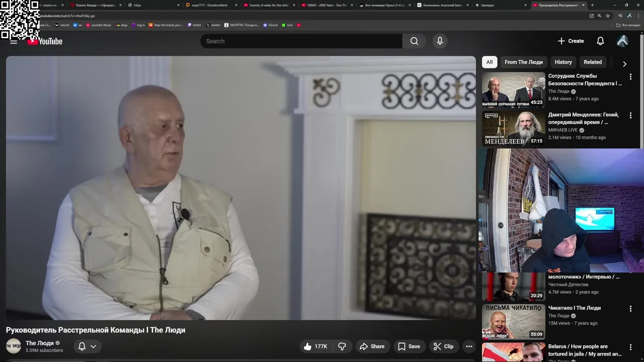
Task: Open options menu for Сотрудник Службы video
Action: click(630, 77)
